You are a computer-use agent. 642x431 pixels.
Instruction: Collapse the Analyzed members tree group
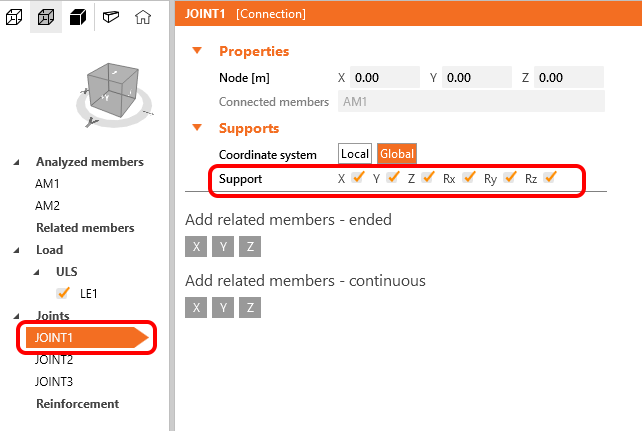tap(16, 162)
